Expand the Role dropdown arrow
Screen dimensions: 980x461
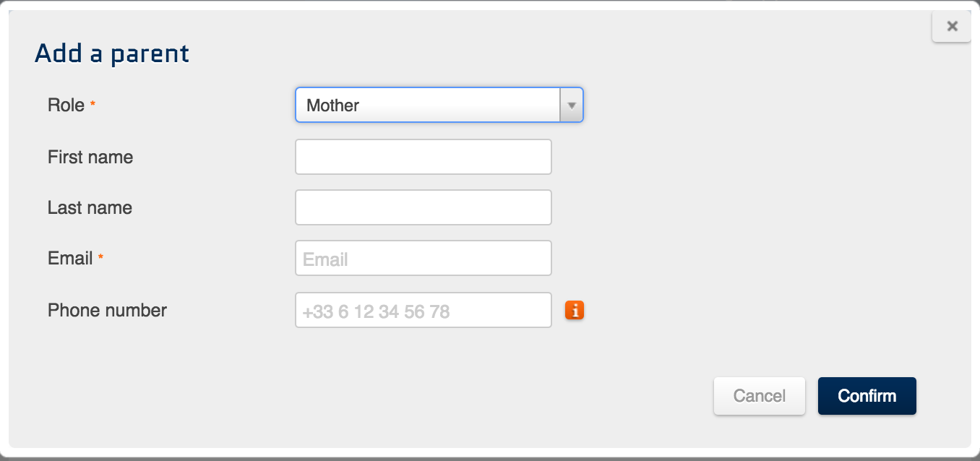[571, 105]
